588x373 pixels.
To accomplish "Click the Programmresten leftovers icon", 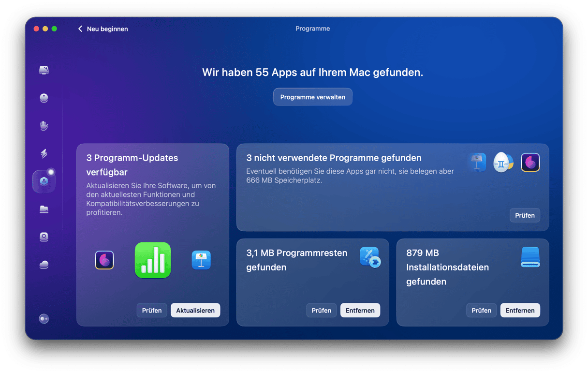I will (x=370, y=257).
